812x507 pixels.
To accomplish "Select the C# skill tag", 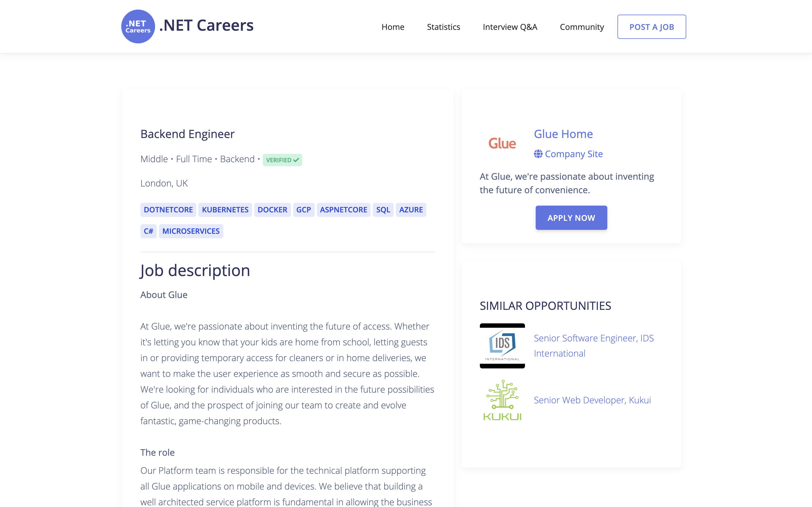I will tap(148, 231).
